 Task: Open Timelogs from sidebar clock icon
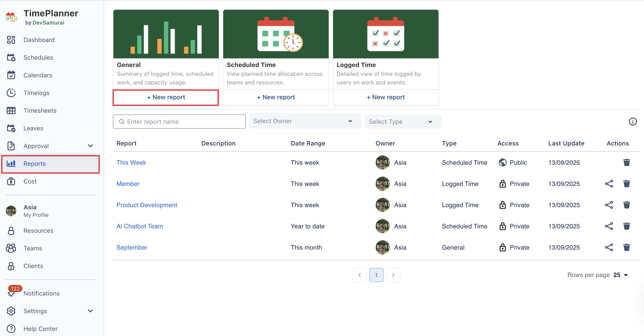tap(11, 93)
